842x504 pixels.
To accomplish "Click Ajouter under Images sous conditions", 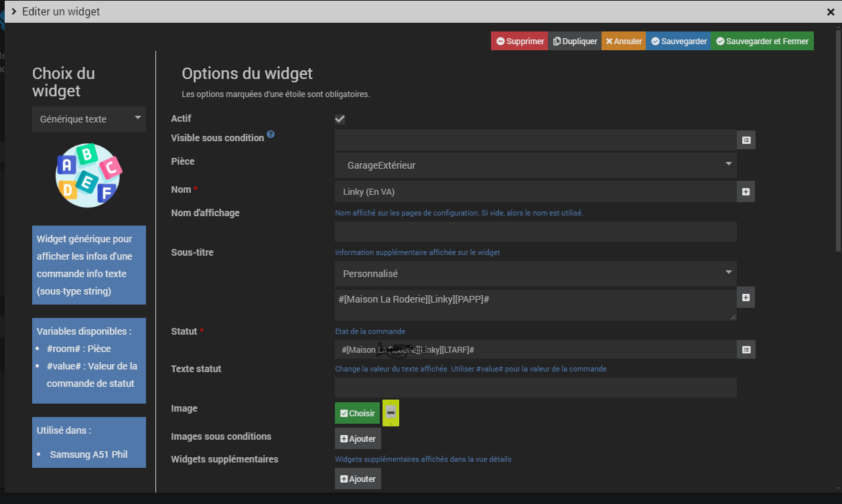I will [x=358, y=439].
